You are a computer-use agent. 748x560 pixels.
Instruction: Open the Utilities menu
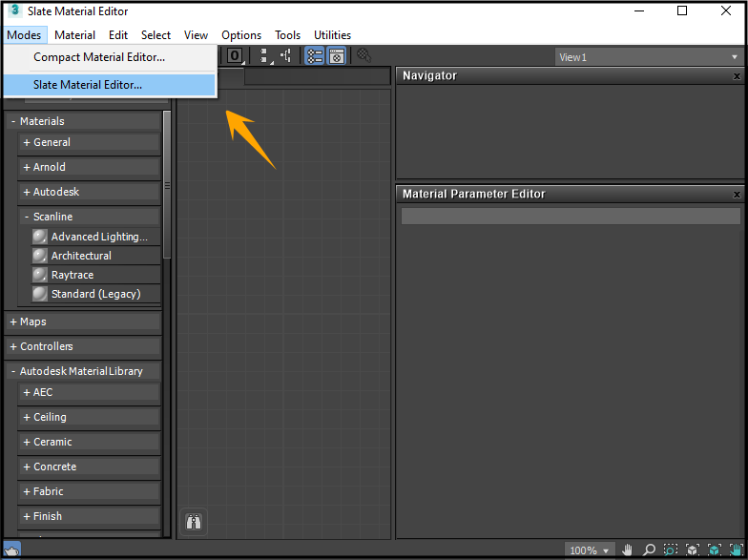(x=332, y=34)
